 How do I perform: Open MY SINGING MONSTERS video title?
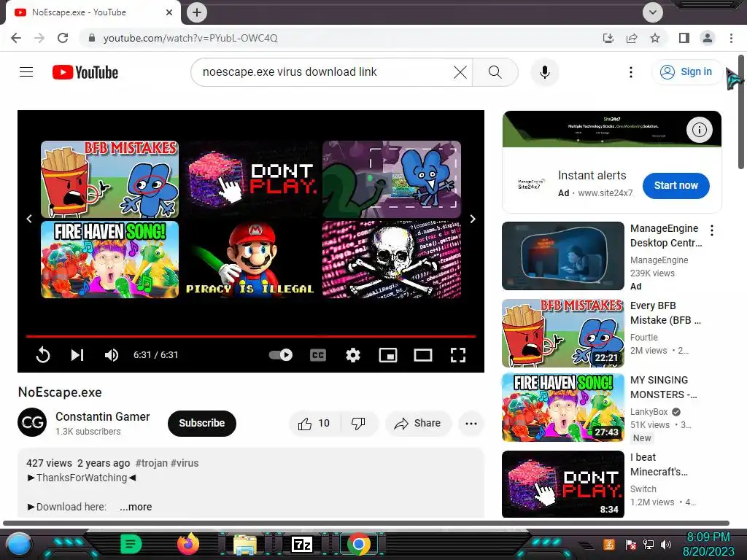(663, 387)
